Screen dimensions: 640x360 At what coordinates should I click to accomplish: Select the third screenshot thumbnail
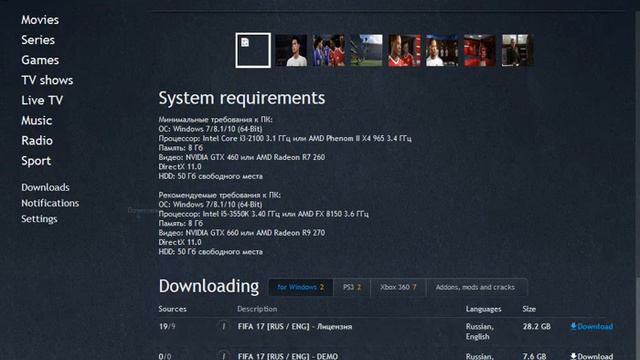click(x=329, y=50)
